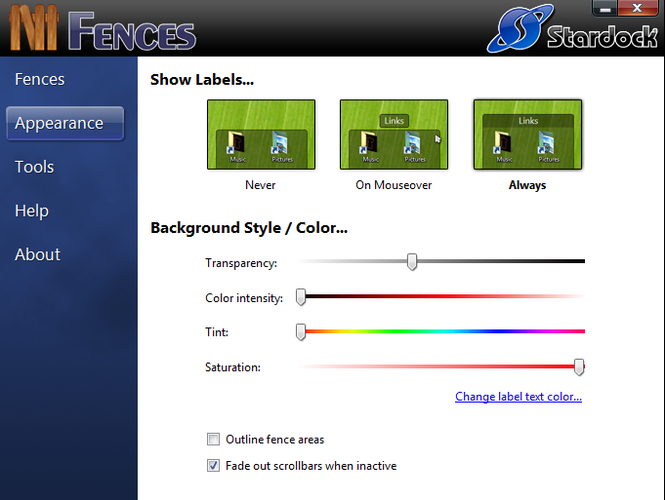665x500 pixels.
Task: Enable Outline fence areas checkbox
Action: [213, 439]
